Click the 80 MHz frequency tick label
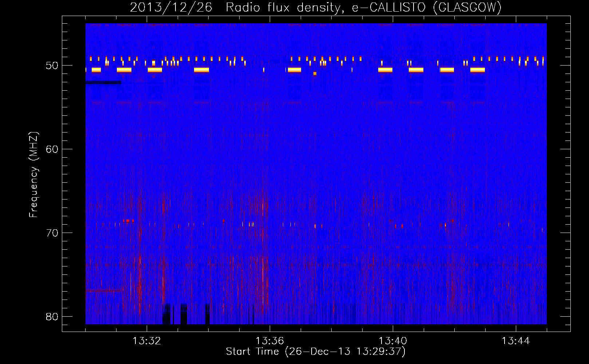The image size is (589, 364). point(52,317)
